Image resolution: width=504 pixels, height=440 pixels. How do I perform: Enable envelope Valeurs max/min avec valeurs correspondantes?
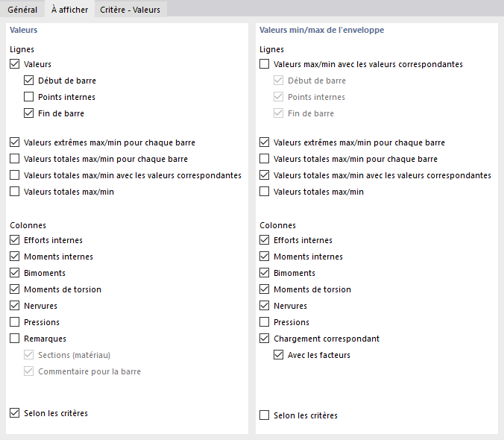(265, 65)
